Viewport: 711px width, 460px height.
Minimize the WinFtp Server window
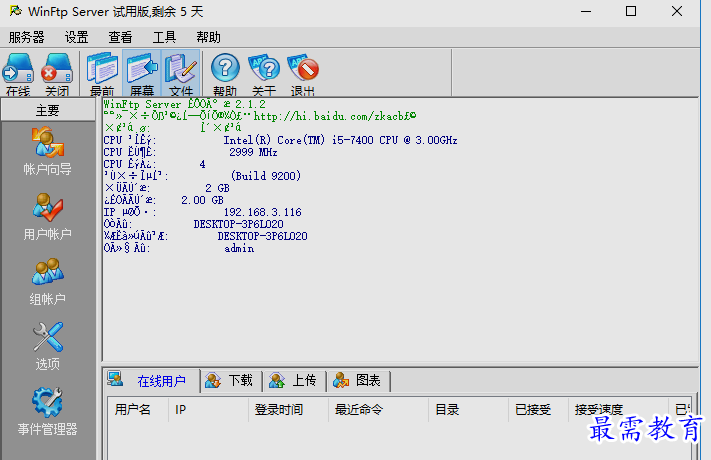(x=586, y=11)
